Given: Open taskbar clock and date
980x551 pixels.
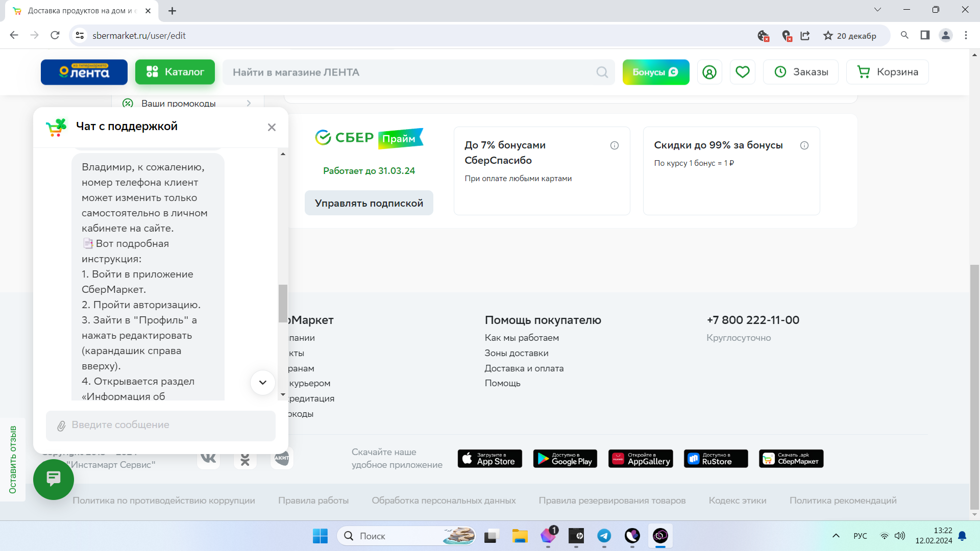Looking at the screenshot, I should click(x=934, y=536).
